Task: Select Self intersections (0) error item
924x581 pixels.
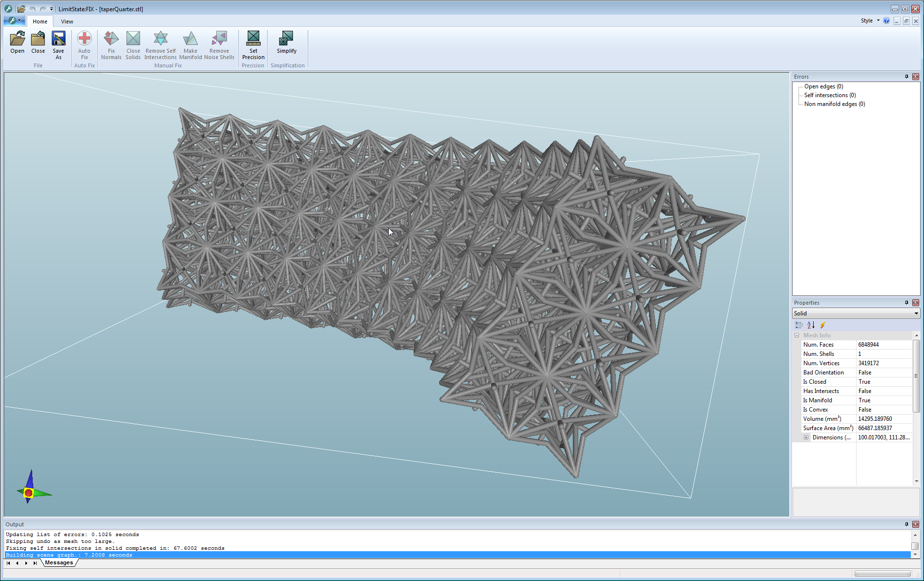Action: pos(830,95)
